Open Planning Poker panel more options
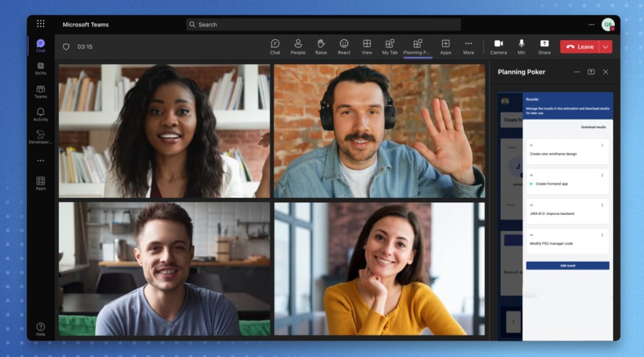Viewport: 644px width, 357px height. click(x=577, y=72)
